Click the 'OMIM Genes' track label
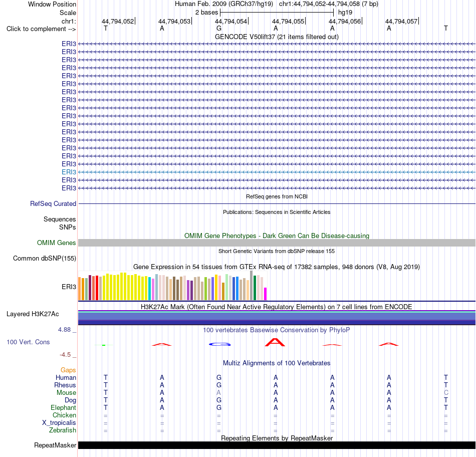Viewport: 476px width, 457px height. tap(56, 243)
